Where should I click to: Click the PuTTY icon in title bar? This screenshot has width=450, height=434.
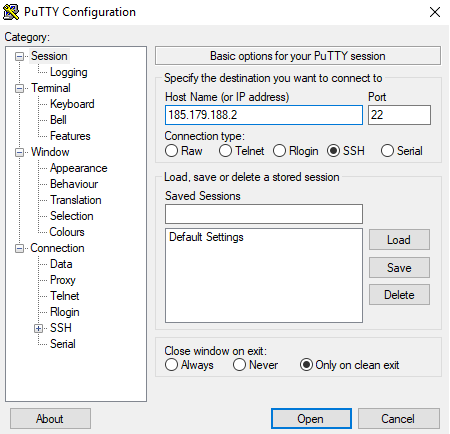tap(11, 12)
